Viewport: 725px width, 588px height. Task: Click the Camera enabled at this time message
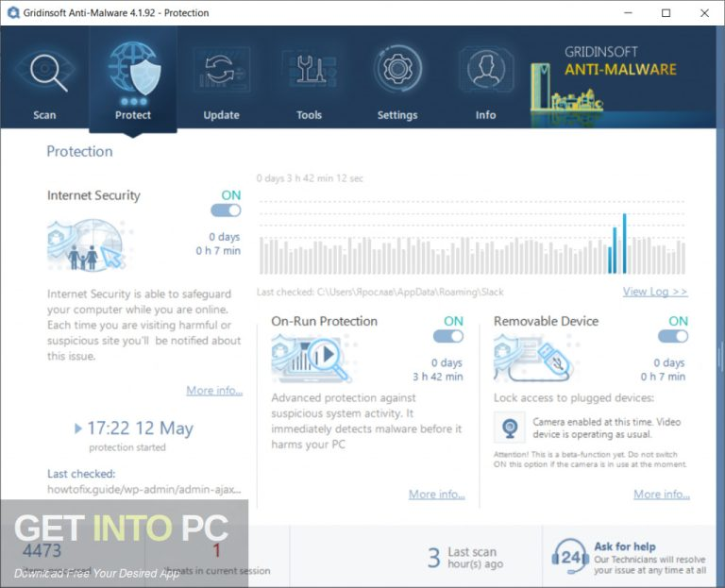(607, 428)
